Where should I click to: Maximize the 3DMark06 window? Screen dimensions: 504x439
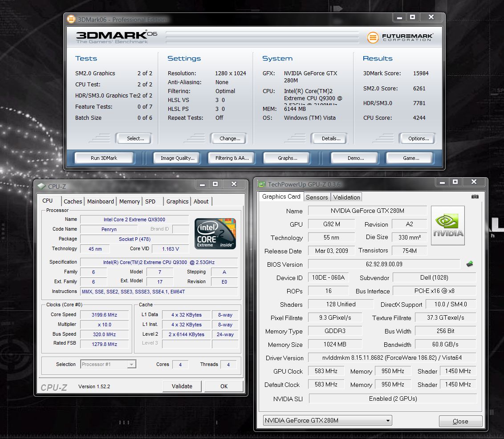tap(413, 17)
